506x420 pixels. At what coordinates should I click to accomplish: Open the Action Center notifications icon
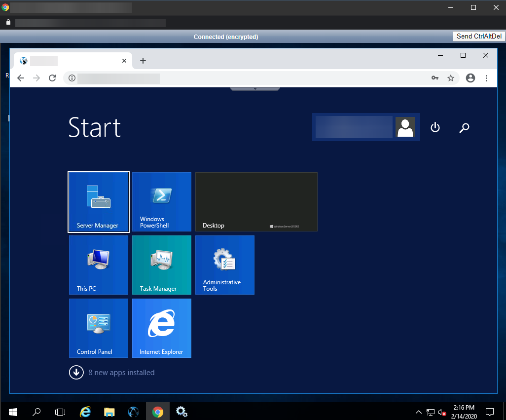click(490, 412)
